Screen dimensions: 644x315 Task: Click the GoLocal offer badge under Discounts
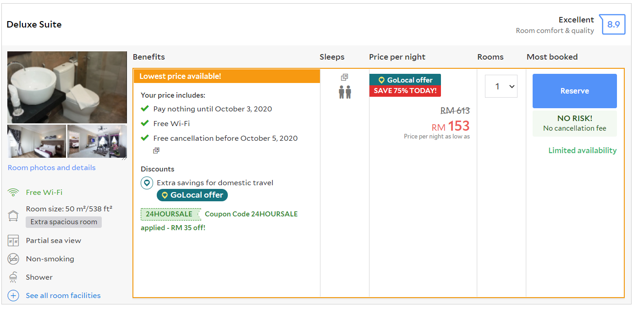pyautogui.click(x=192, y=195)
